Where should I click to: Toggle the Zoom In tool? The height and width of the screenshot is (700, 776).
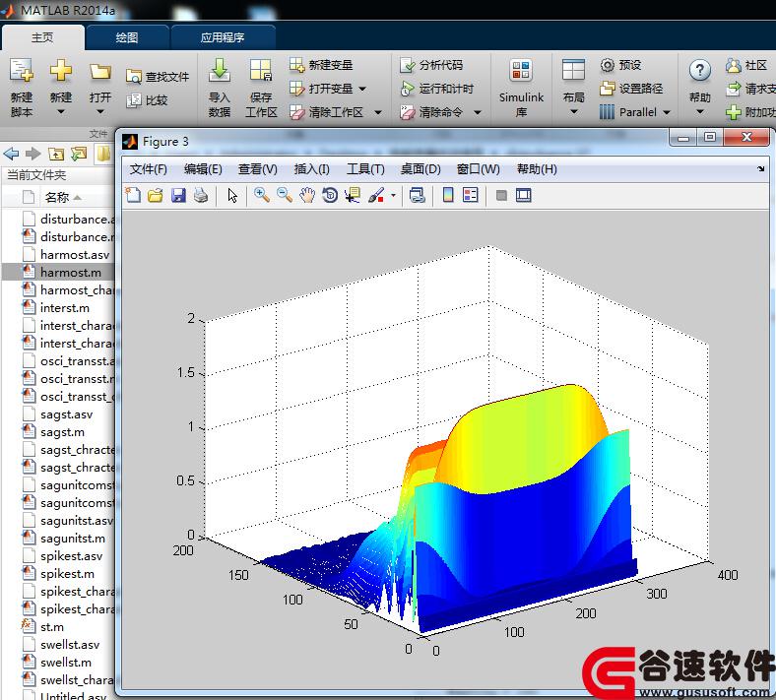pyautogui.click(x=261, y=195)
